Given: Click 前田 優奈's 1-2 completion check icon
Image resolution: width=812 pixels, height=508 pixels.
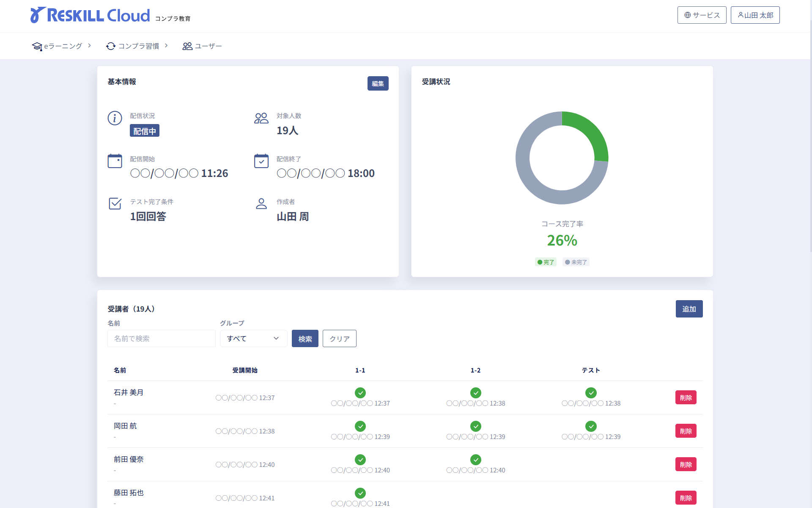Looking at the screenshot, I should [476, 460].
